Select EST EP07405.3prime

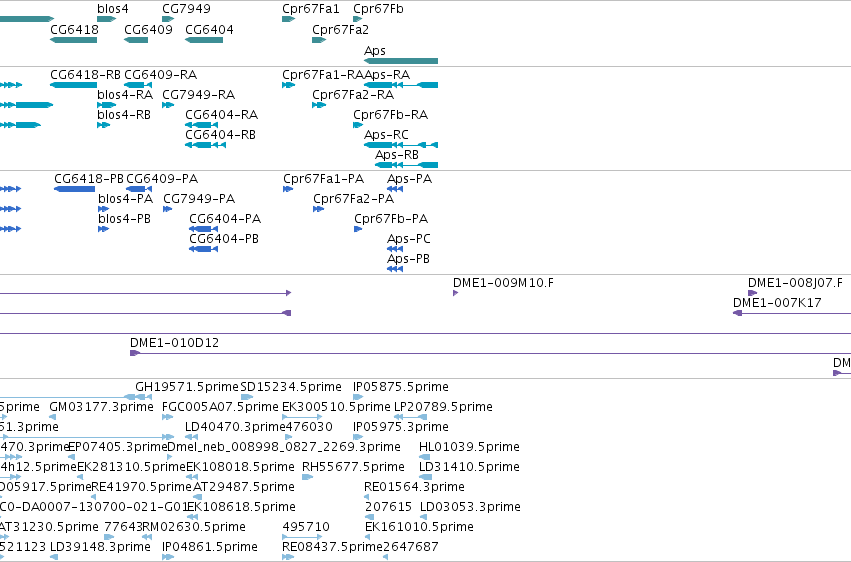(x=118, y=447)
